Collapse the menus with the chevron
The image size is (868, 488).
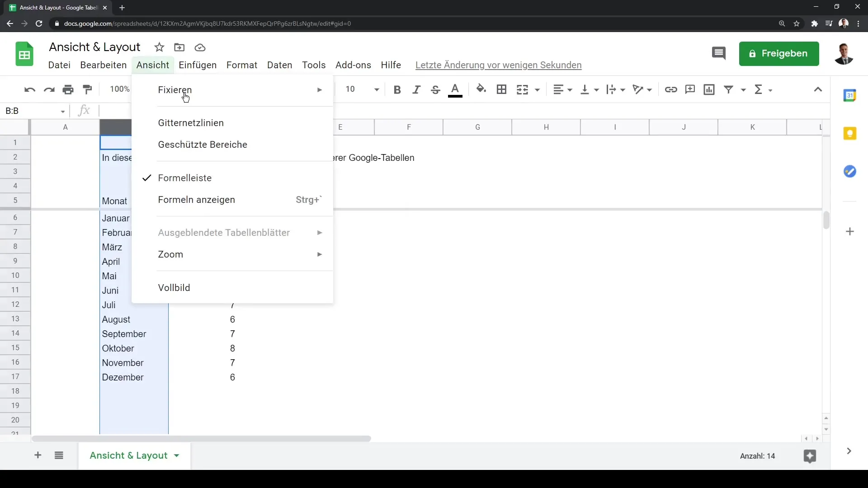coord(818,89)
